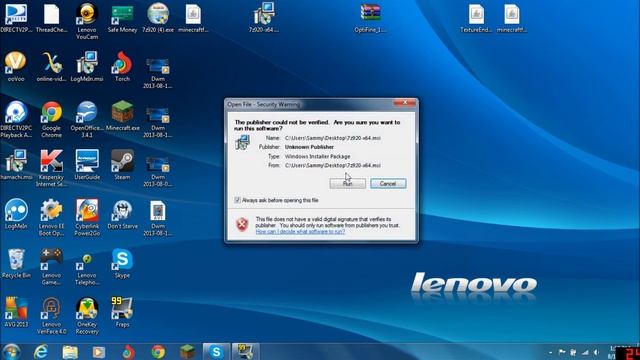Open the online-vid... desktop shortcut
640x360 pixels.
tap(51, 67)
